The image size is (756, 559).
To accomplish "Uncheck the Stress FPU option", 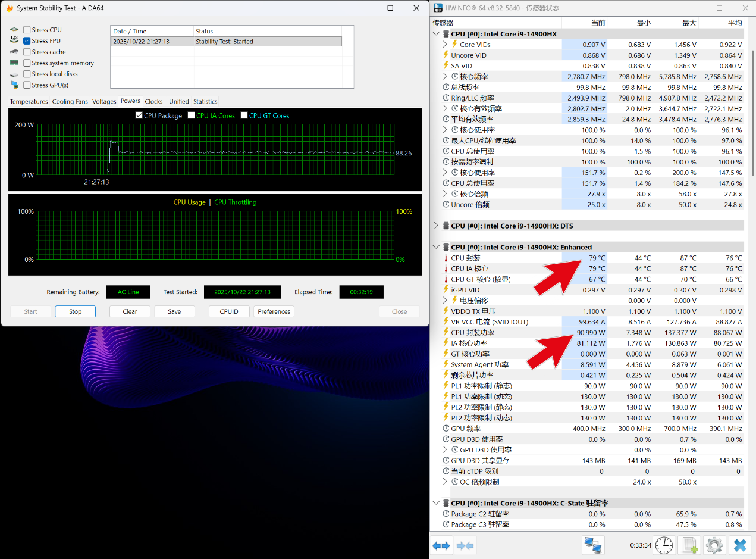I will 27,41.
